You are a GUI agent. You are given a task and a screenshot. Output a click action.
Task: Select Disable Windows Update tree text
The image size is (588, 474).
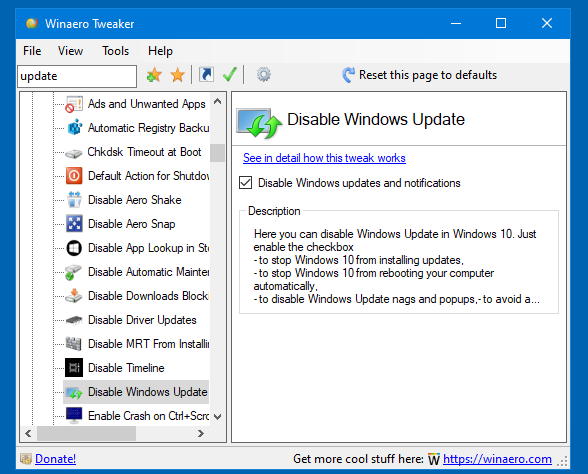pos(148,392)
